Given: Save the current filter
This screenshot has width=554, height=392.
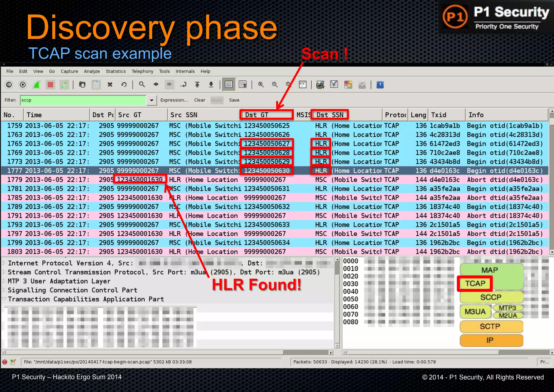Looking at the screenshot, I should (x=234, y=100).
